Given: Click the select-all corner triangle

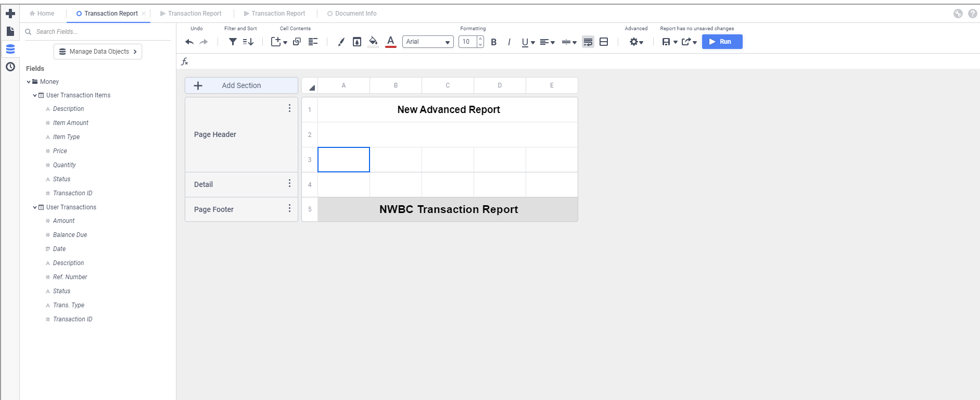Looking at the screenshot, I should pyautogui.click(x=311, y=86).
